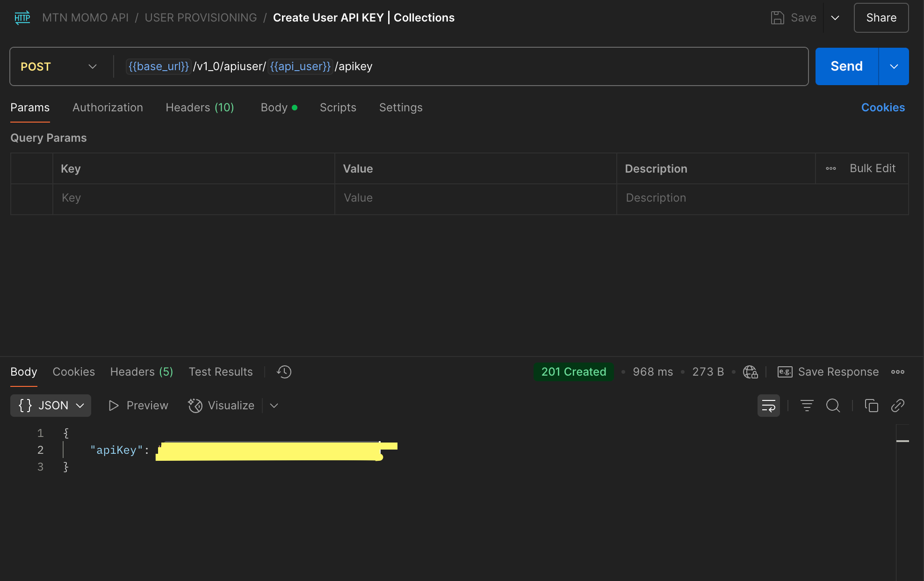Viewport: 924px width, 581px height.
Task: Click the network globe lock icon
Action: pos(750,372)
